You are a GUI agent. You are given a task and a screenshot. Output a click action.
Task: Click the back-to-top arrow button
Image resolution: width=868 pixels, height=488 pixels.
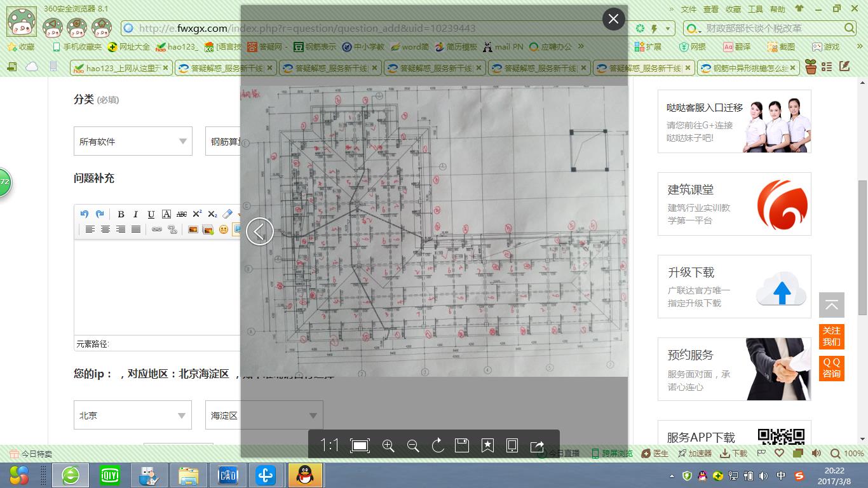point(832,305)
